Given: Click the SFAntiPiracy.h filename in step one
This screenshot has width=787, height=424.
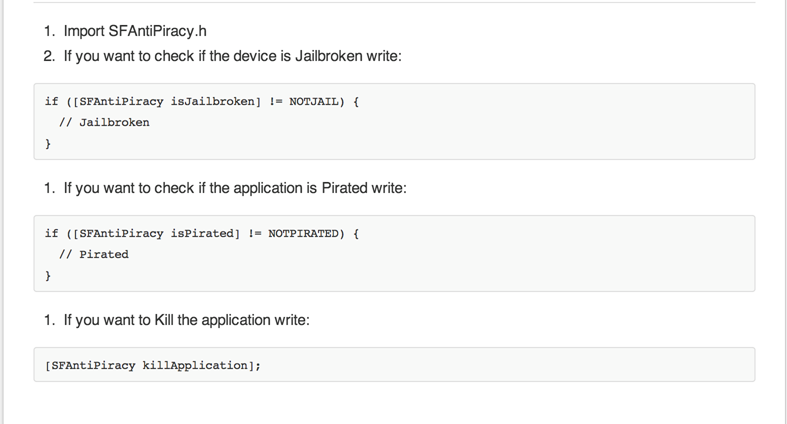Looking at the screenshot, I should click(156, 31).
